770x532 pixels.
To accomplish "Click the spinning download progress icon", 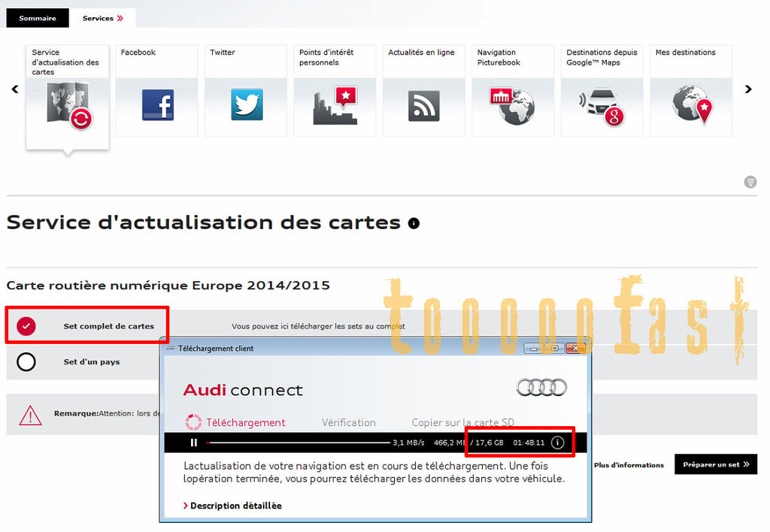I will pyautogui.click(x=193, y=422).
